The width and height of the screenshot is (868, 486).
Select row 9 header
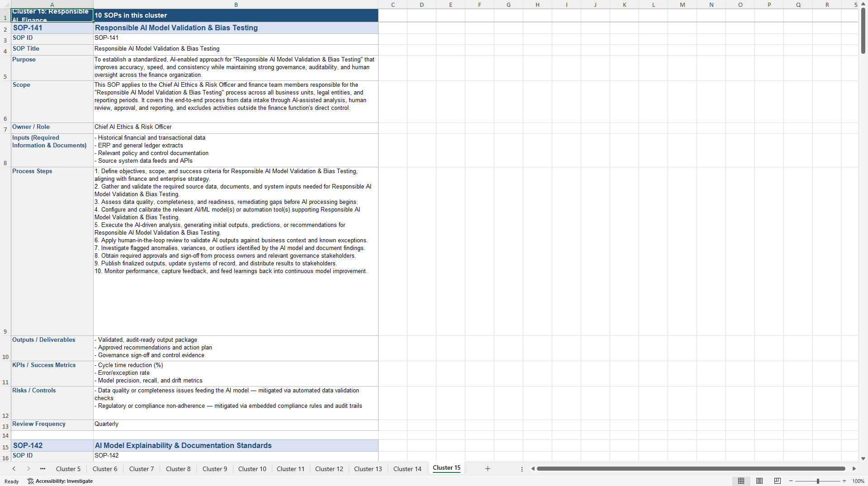point(5,251)
